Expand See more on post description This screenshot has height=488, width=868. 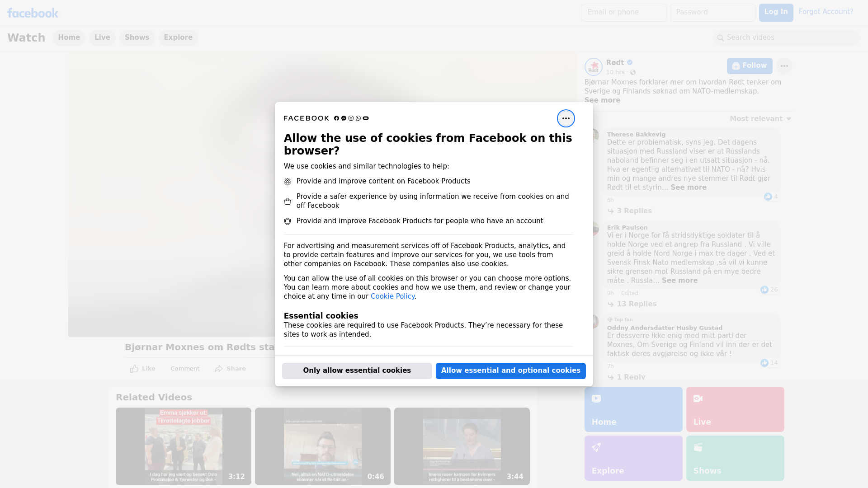click(x=602, y=100)
